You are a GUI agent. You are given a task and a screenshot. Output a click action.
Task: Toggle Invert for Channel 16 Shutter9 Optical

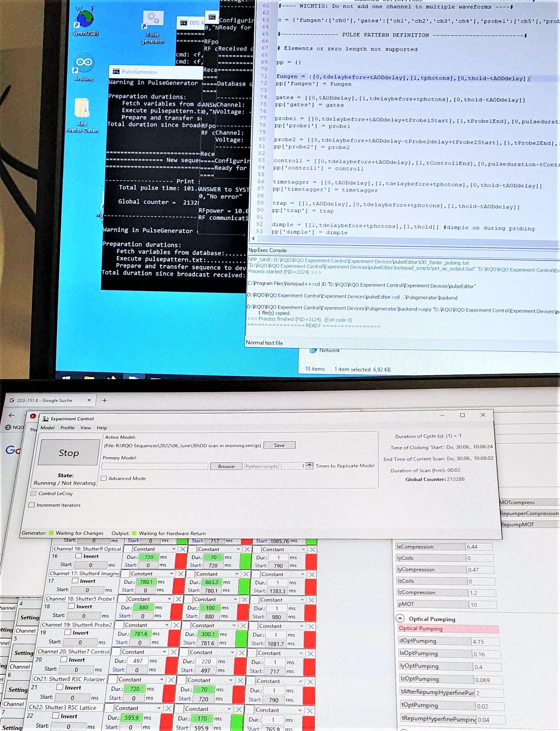pos(79,556)
